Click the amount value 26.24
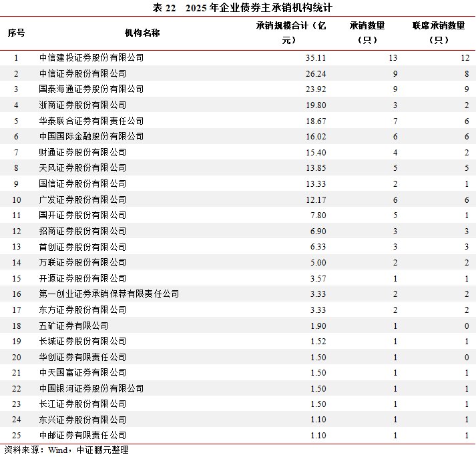 (x=315, y=73)
